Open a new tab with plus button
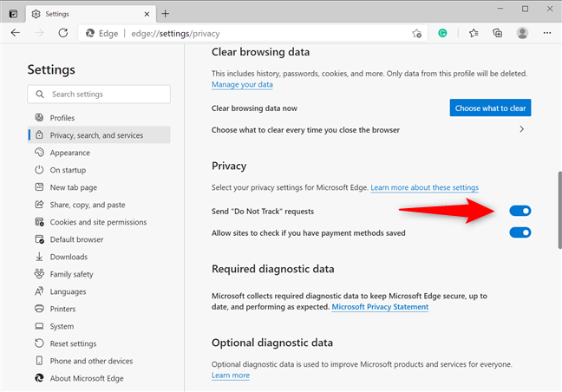Screen dimensions: 562x392 (x=166, y=14)
